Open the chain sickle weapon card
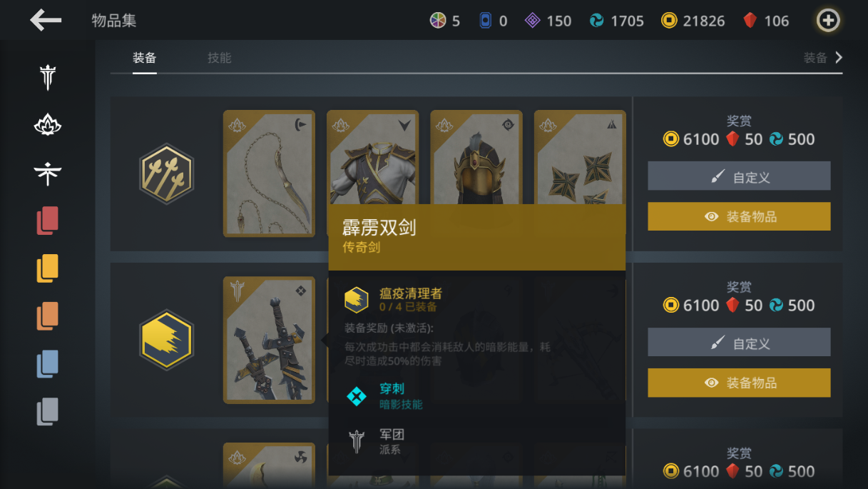868x489 pixels. 269,173
